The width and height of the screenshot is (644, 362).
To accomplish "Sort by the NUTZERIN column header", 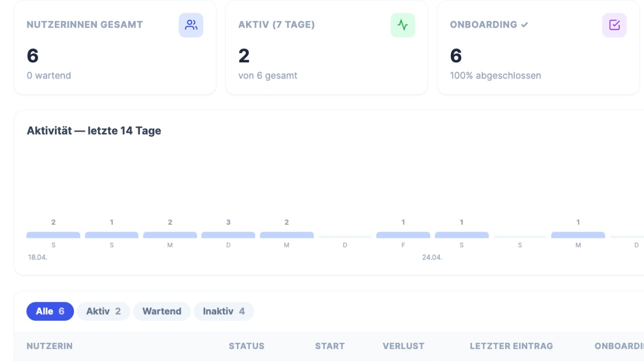I will point(50,346).
